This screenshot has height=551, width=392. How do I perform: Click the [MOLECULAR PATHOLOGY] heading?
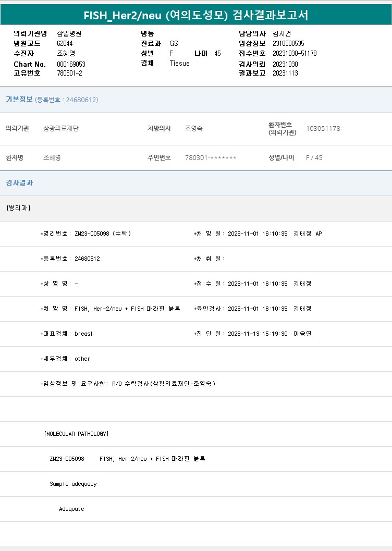click(77, 434)
